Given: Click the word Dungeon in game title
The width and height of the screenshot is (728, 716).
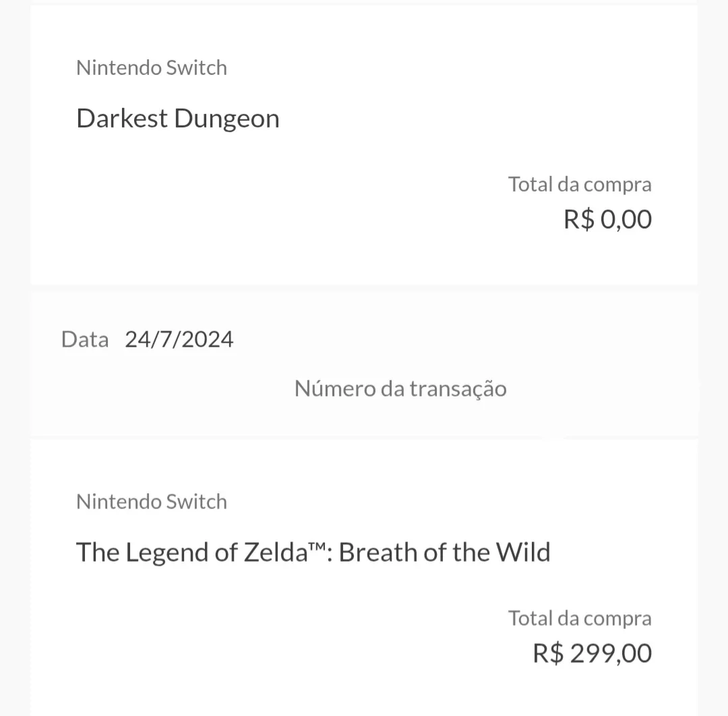Looking at the screenshot, I should pyautogui.click(x=226, y=119).
